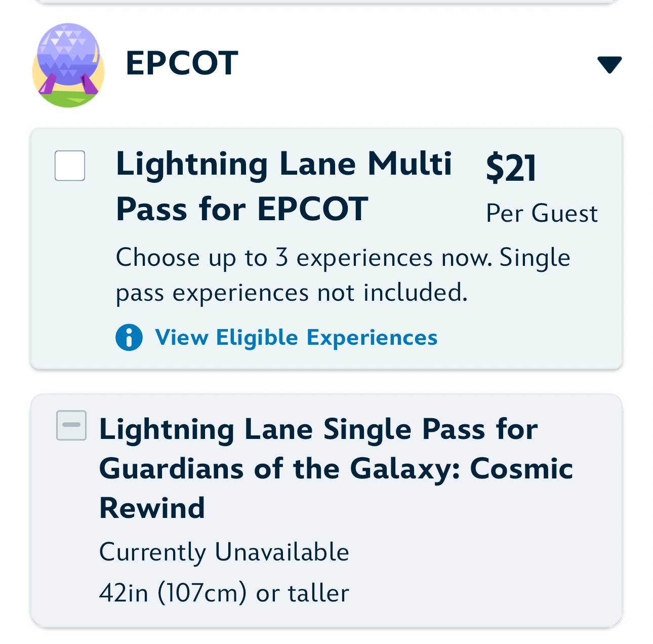
Task: Click the Choose up to 3 experiences description
Action: pyautogui.click(x=343, y=258)
